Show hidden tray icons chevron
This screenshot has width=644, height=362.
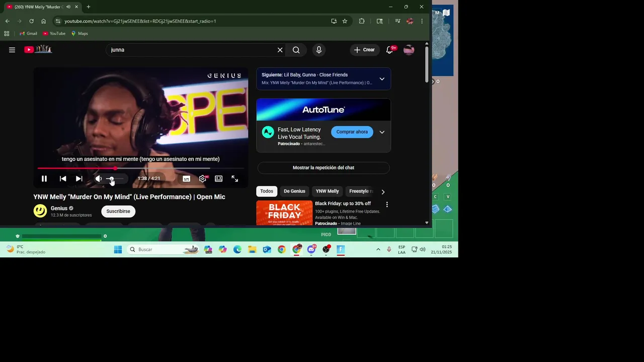tap(378, 249)
